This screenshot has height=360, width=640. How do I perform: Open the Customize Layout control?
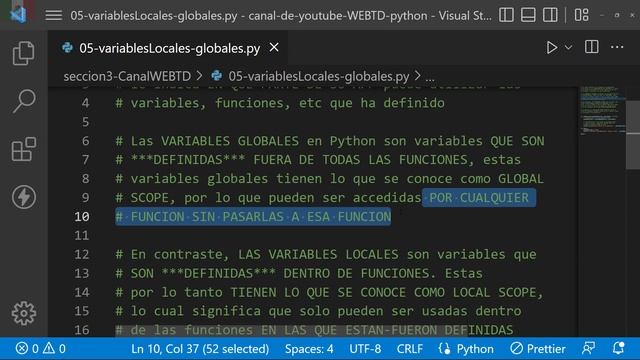point(582,16)
